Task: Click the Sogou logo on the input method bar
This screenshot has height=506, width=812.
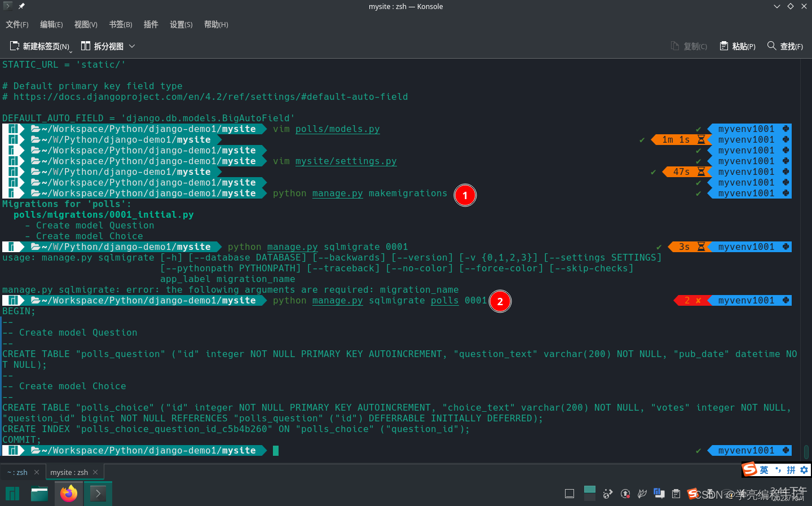Action: pyautogui.click(x=750, y=469)
